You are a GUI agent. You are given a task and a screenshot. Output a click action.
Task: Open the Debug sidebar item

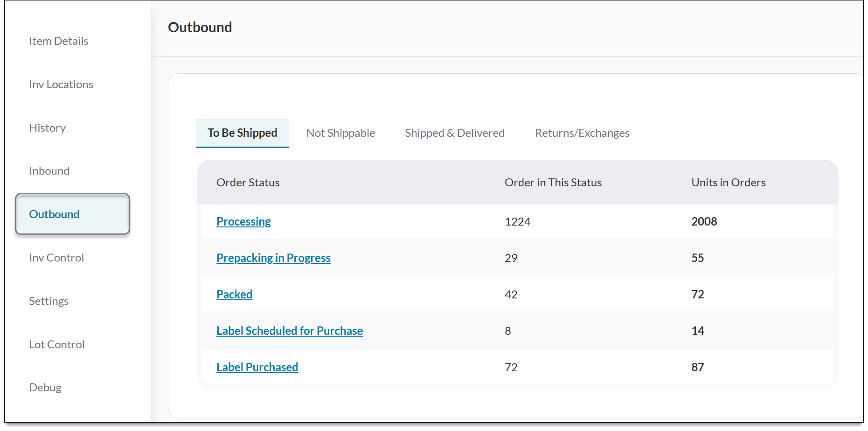(45, 388)
